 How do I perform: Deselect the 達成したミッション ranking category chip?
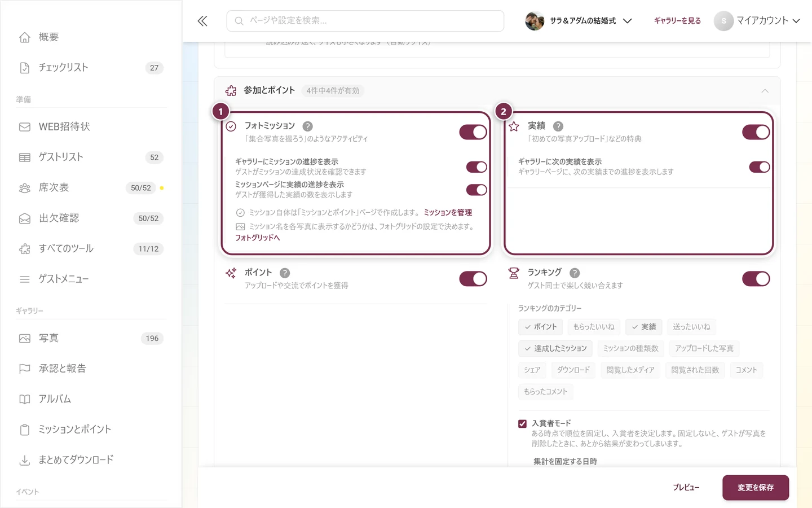click(x=555, y=349)
